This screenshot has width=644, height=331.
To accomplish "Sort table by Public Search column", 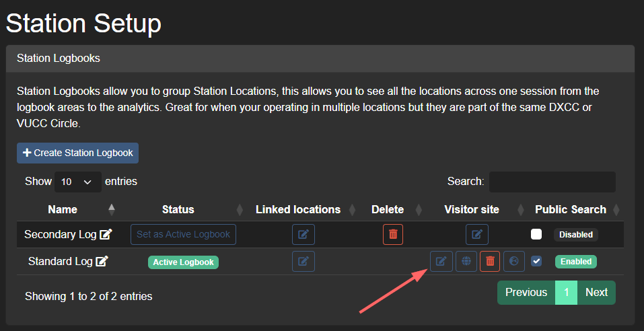I will [571, 209].
